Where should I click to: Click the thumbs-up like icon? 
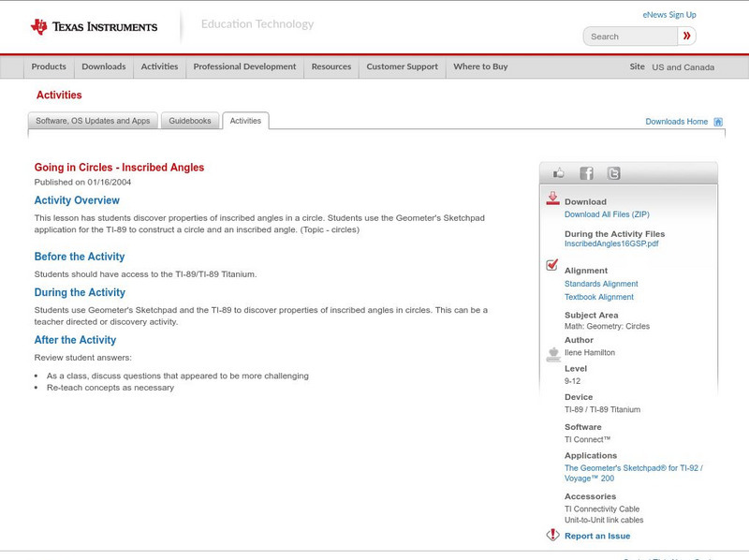(559, 173)
